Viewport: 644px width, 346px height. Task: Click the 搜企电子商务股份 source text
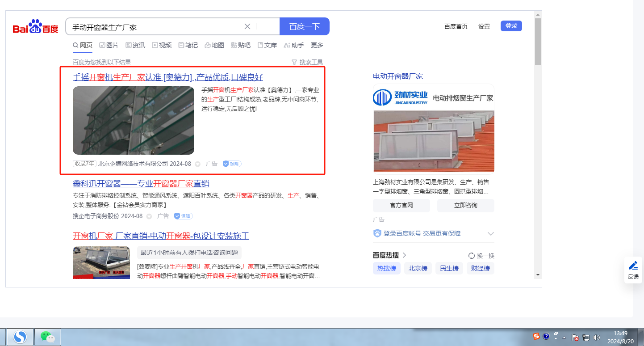pos(96,216)
